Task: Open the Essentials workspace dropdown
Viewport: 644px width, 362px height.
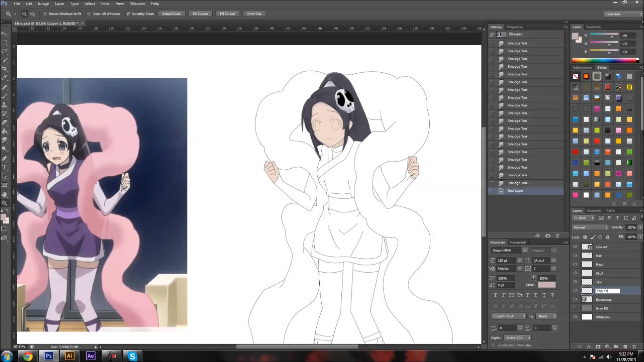Action: (x=623, y=14)
